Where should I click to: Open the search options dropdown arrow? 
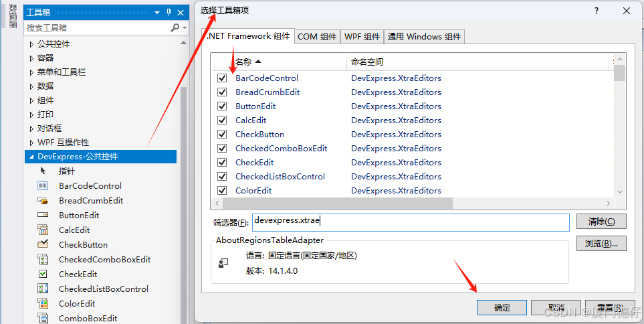185,28
